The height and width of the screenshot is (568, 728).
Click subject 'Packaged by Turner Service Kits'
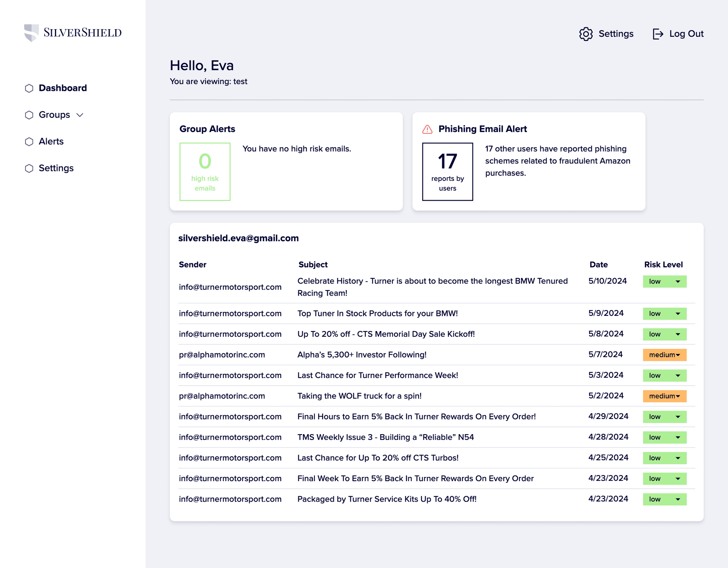tap(387, 499)
